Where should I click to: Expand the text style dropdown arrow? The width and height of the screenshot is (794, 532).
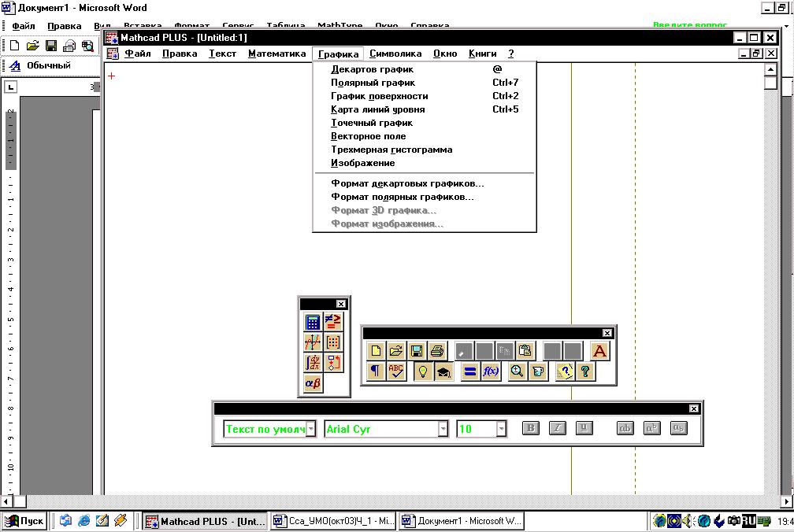pyautogui.click(x=311, y=429)
